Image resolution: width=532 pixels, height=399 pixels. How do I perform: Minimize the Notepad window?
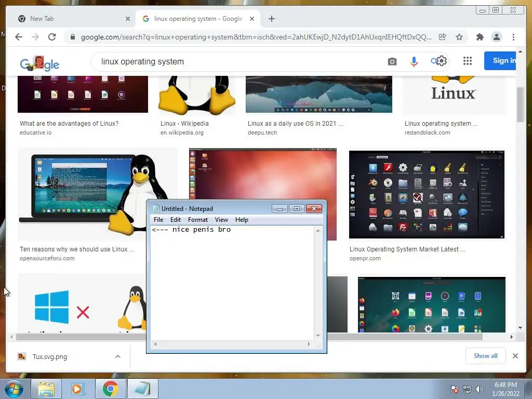[x=280, y=209]
